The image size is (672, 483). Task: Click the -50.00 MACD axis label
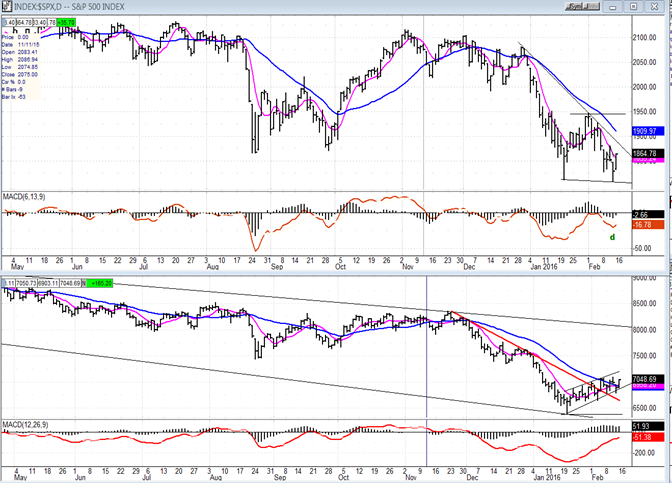[643, 248]
